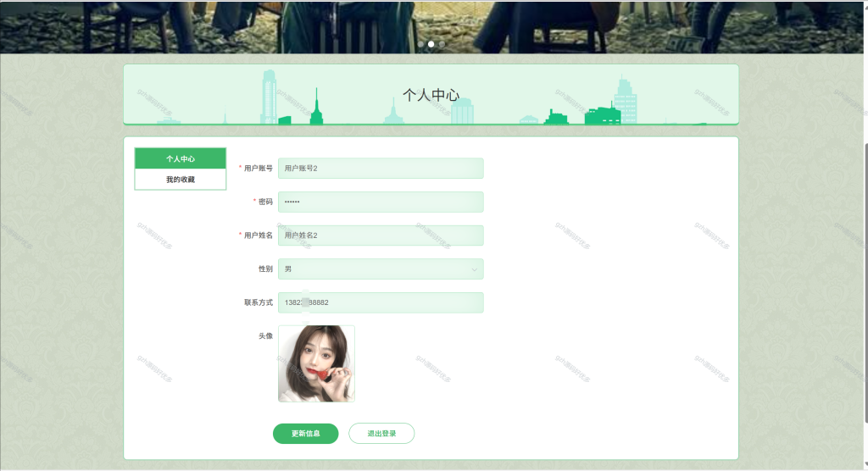Switch to the 个人中心 sidebar tab
The width and height of the screenshot is (868, 471).
pyautogui.click(x=181, y=158)
